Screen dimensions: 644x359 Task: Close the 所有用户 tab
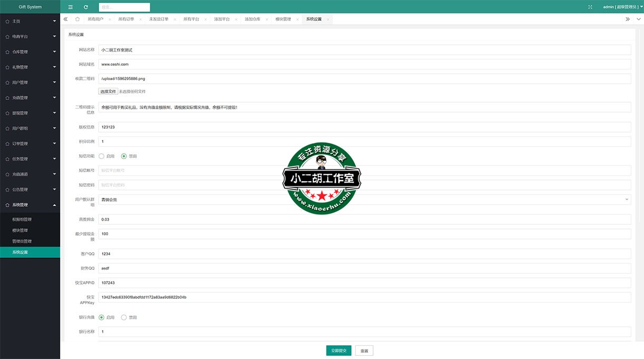tap(110, 19)
